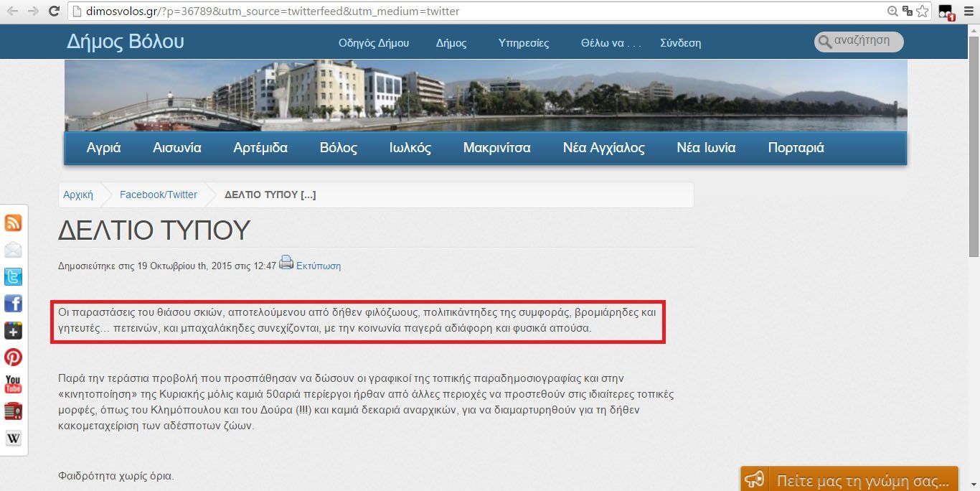This screenshot has width=980, height=491.
Task: Select the Αισωνία tab
Action: click(x=177, y=148)
